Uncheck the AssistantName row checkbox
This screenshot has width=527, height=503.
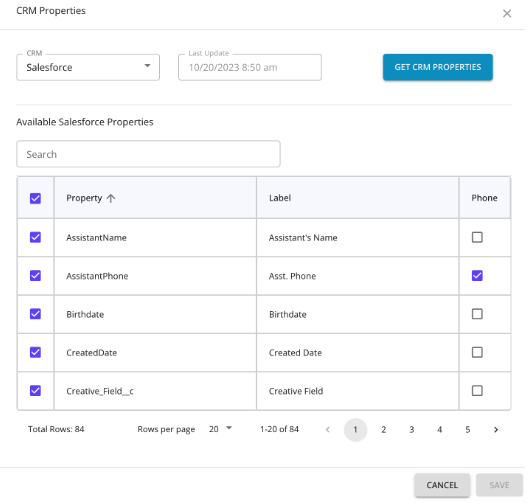(35, 237)
